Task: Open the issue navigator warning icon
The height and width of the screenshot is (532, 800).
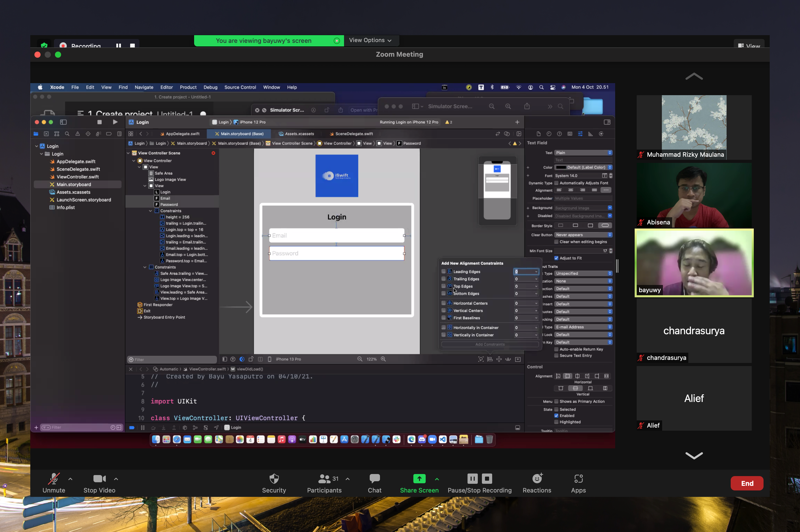Action: 78,134
